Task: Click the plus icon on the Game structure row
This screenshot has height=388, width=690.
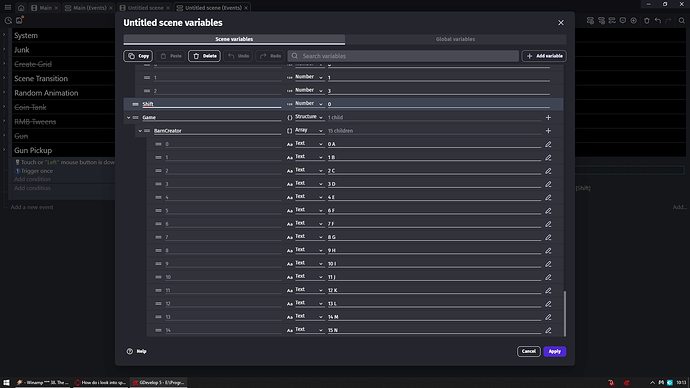Action: (x=548, y=117)
